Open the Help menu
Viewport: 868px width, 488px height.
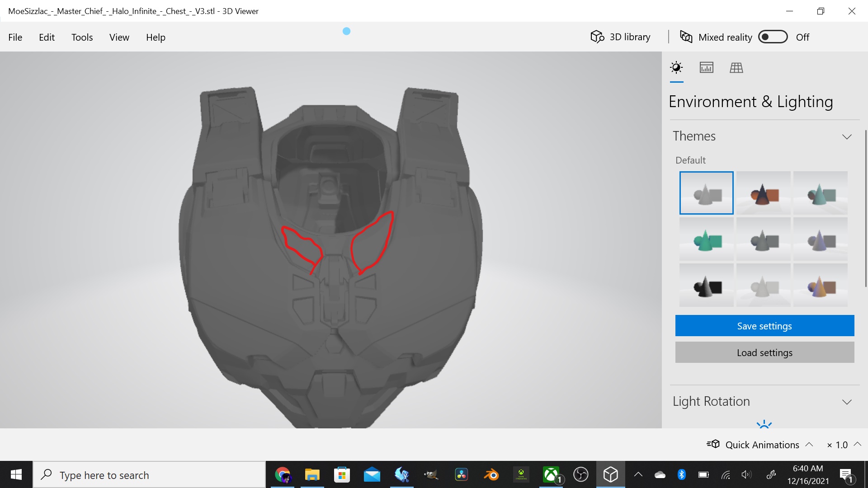(156, 37)
